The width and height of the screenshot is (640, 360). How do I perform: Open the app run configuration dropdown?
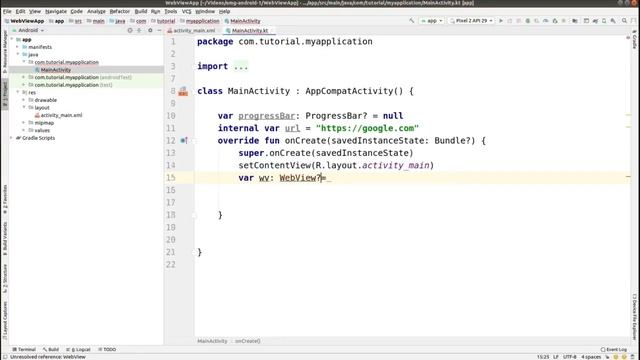pos(431,20)
